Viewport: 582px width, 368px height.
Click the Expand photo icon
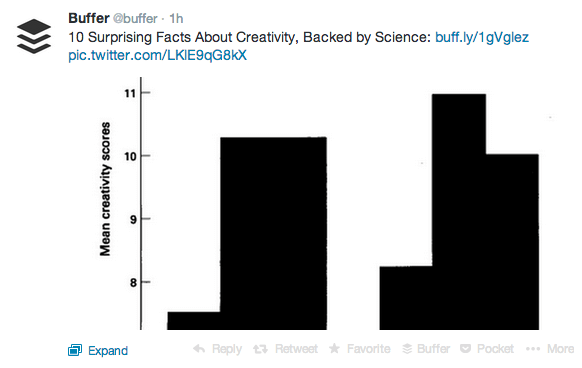75,350
